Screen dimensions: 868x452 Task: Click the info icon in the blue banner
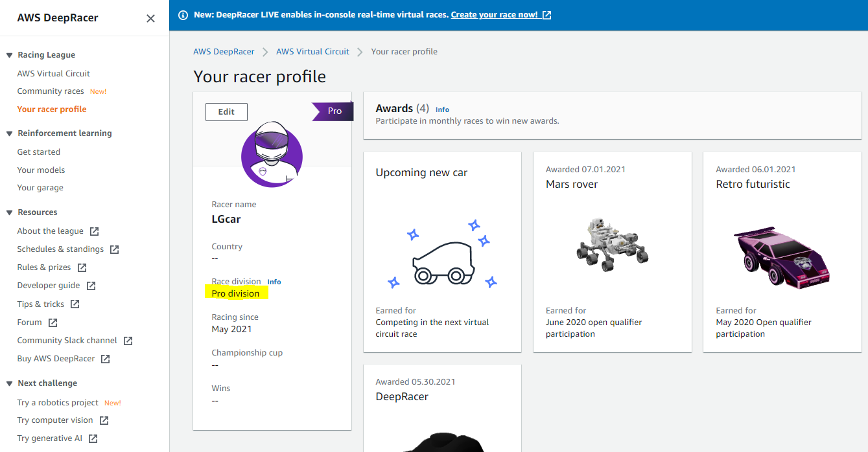tap(183, 15)
